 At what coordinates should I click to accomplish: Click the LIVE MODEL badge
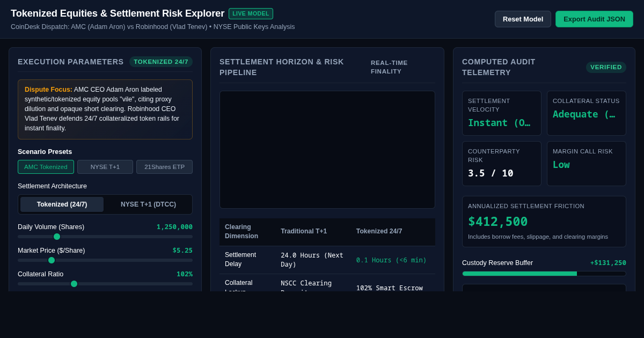point(251,13)
